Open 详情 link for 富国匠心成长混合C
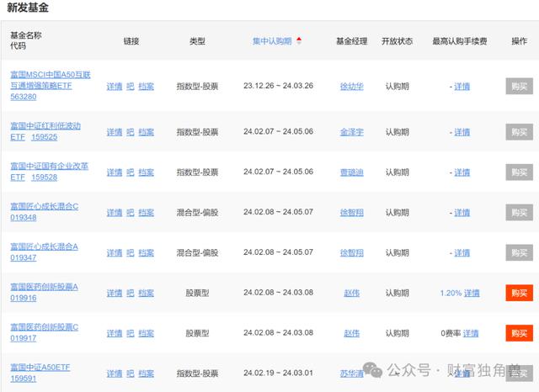539x392 pixels. point(115,213)
